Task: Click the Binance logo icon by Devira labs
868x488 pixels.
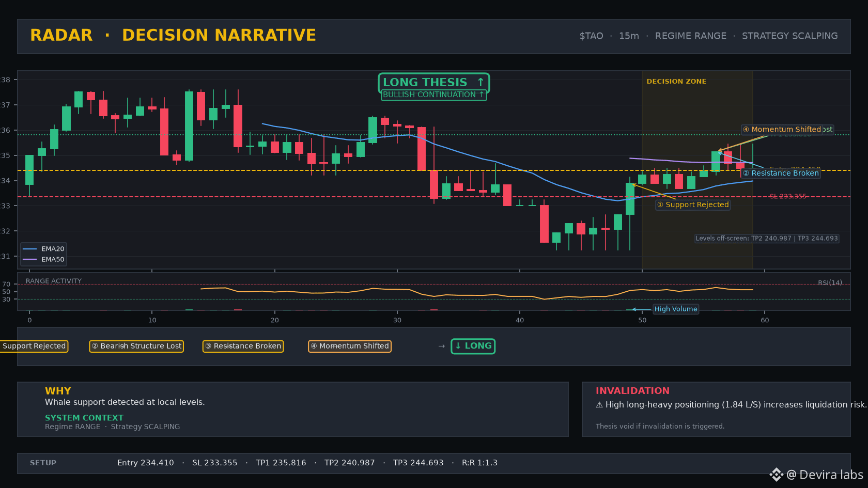Action: coord(777,475)
